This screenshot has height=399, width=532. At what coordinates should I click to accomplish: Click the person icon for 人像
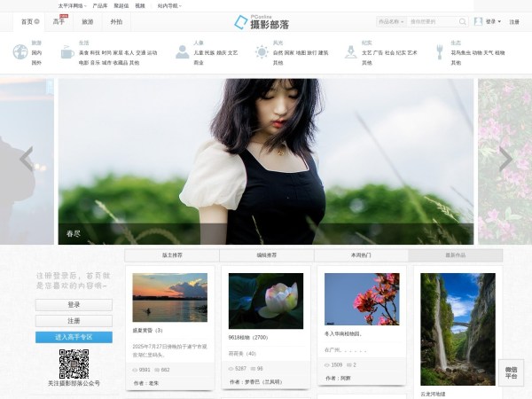[x=182, y=52]
